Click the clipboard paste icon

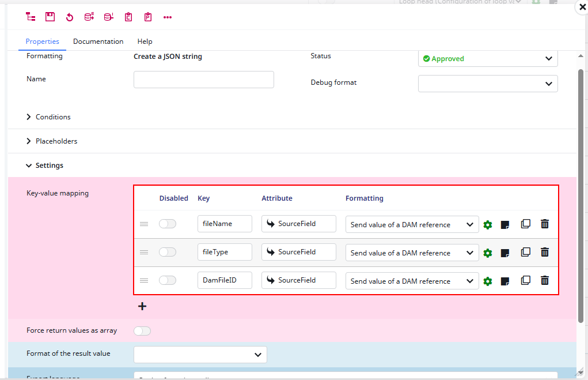click(147, 17)
